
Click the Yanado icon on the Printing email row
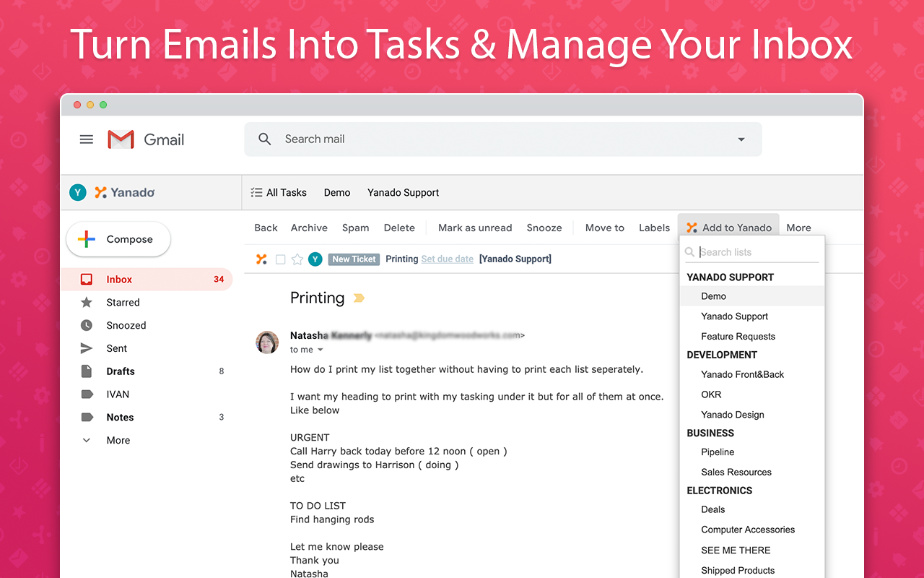261,259
